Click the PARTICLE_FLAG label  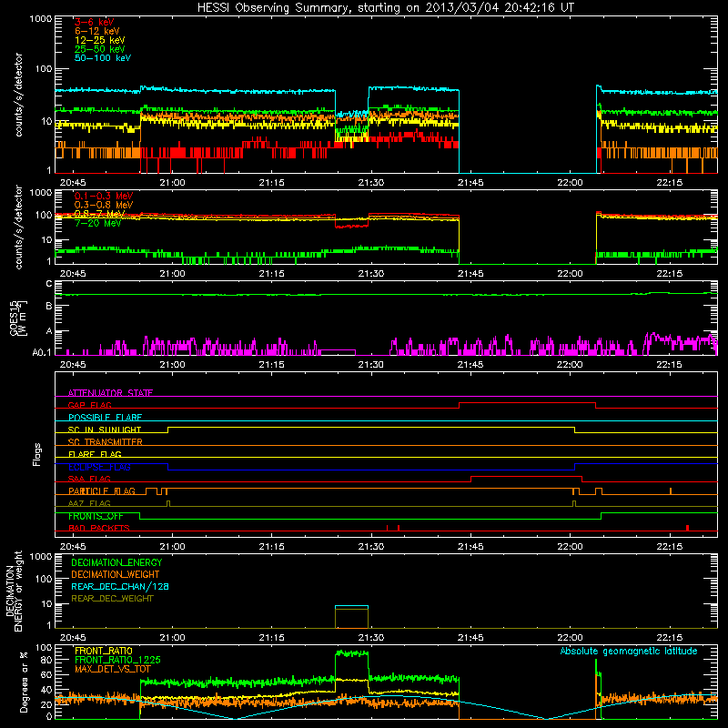[102, 490]
